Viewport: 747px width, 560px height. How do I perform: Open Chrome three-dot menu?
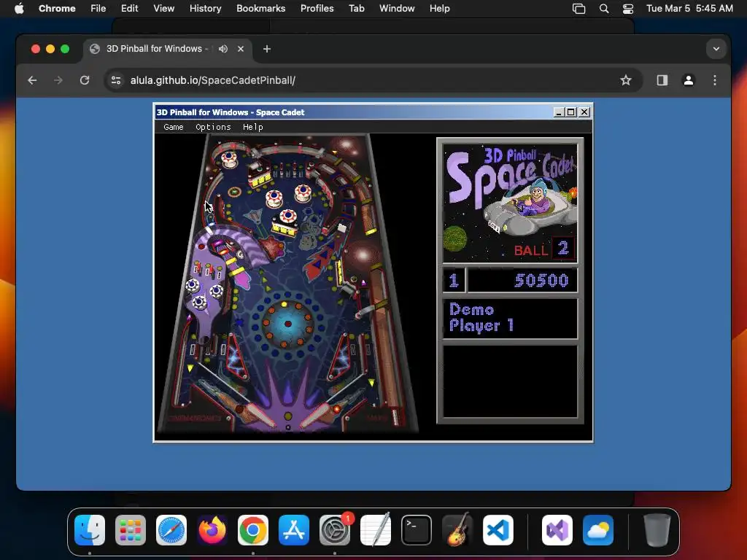pos(715,80)
